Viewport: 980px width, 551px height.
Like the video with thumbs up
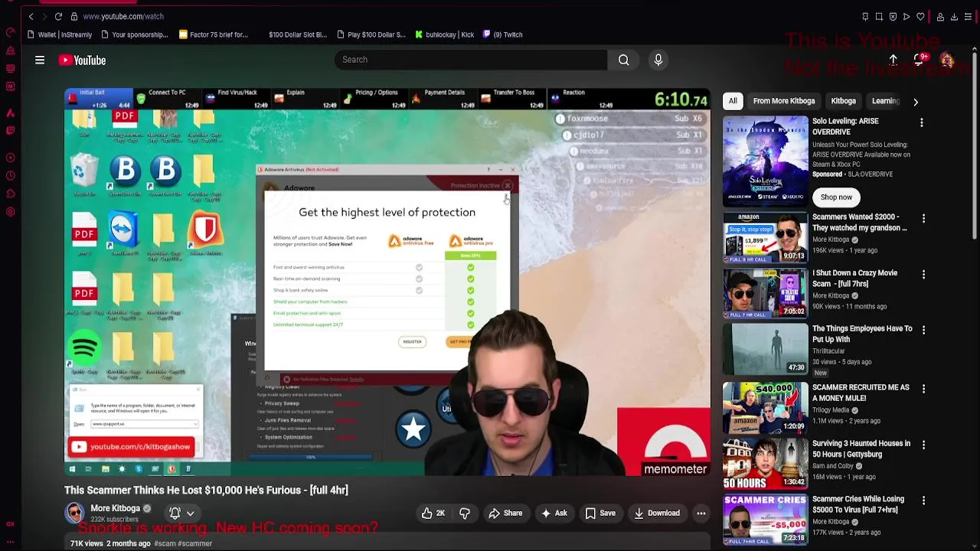click(433, 514)
